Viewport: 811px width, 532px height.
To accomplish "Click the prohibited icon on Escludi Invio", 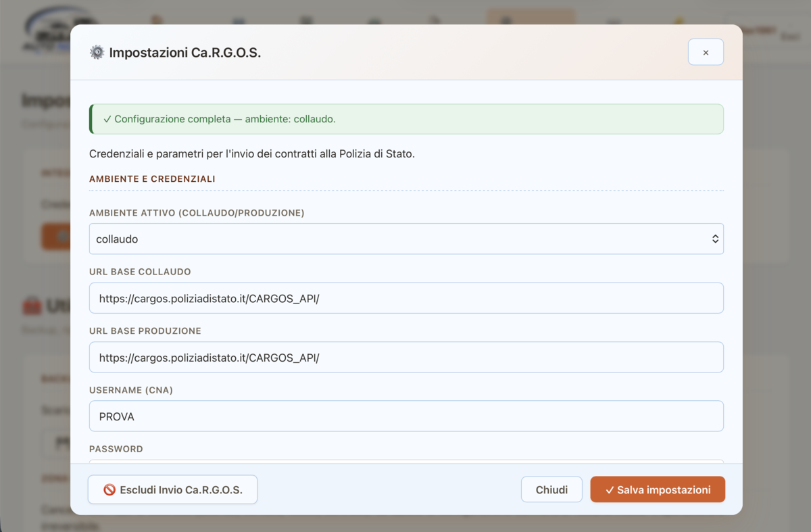I will tap(109, 490).
